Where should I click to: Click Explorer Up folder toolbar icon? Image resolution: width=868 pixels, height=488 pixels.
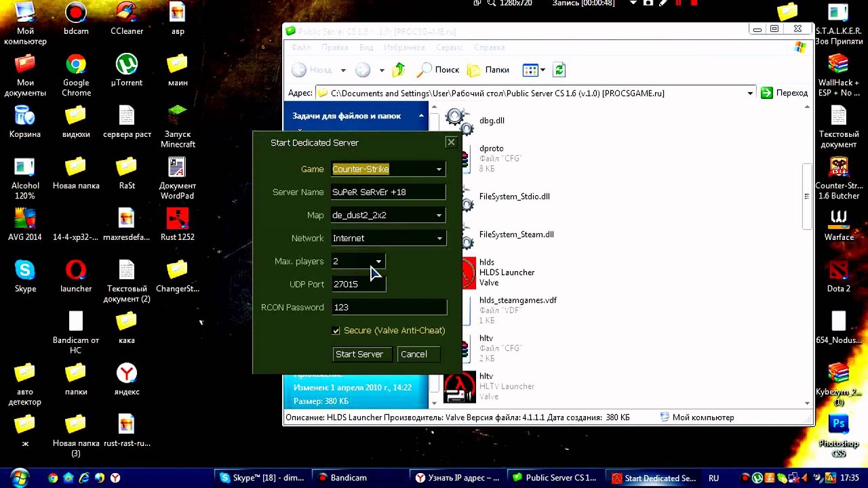[x=399, y=70]
